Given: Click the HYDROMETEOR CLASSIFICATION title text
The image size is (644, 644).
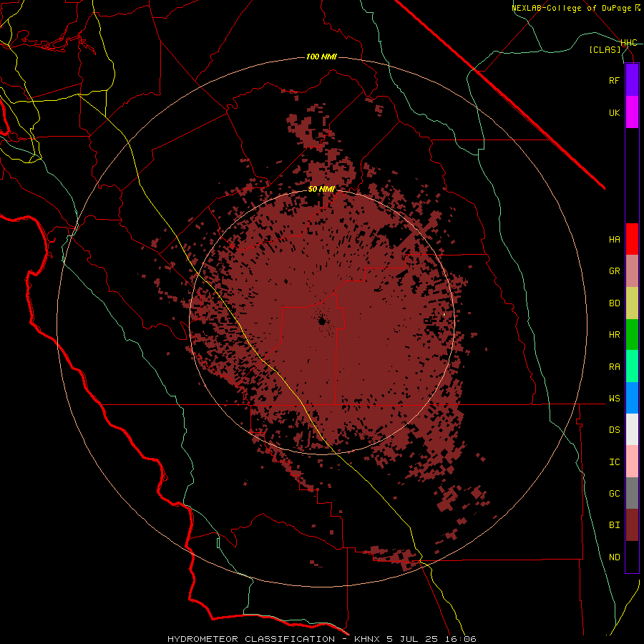Looking at the screenshot, I should (251, 639).
